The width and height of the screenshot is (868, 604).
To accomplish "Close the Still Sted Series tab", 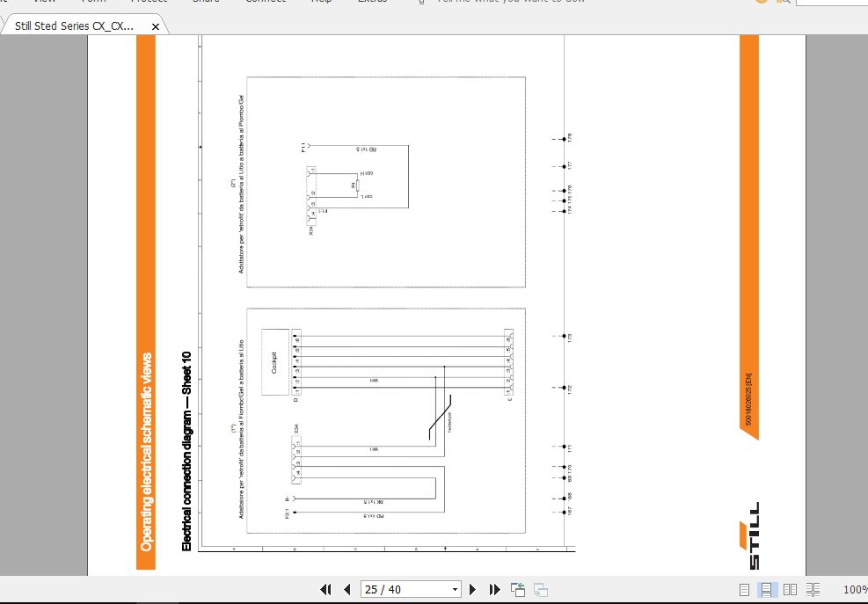I will pos(156,26).
